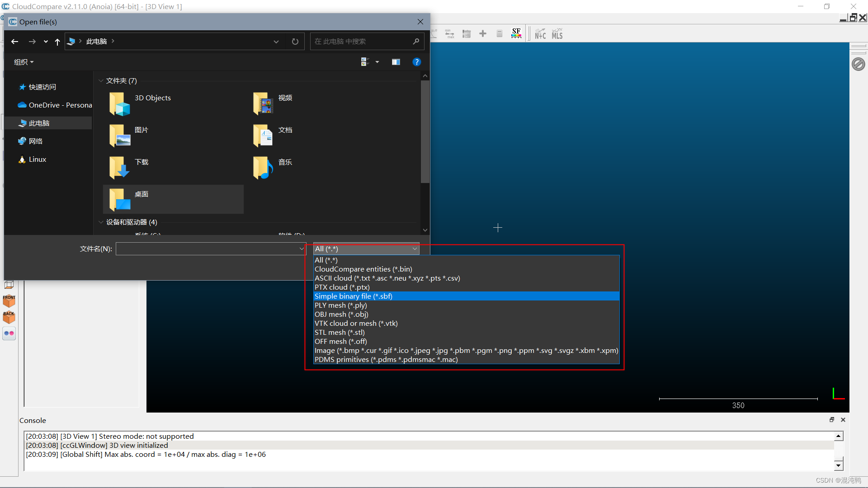Set the BACK view cube icon
The image size is (868, 488).
click(9, 316)
